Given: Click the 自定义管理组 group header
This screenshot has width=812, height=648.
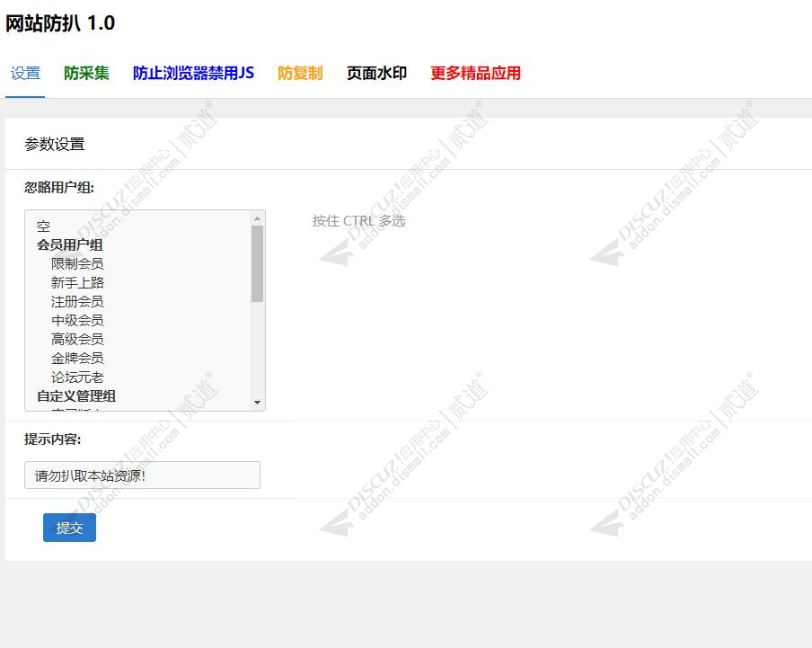Looking at the screenshot, I should pyautogui.click(x=76, y=396).
